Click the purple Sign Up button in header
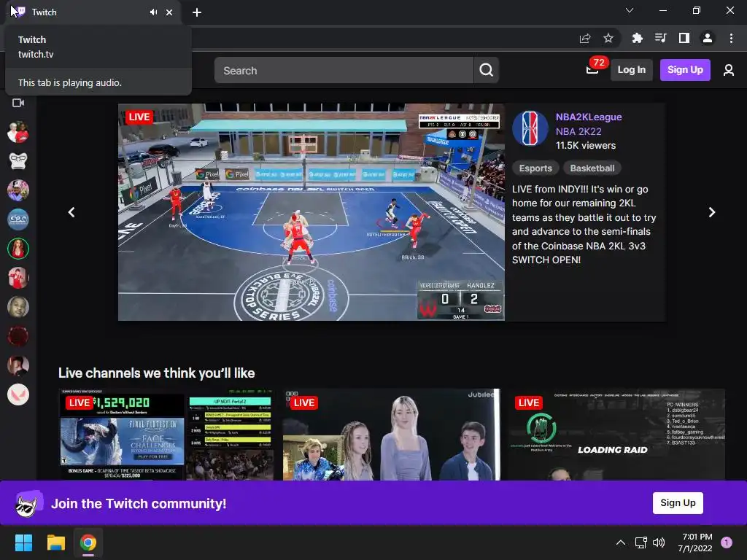This screenshot has width=747, height=560. pyautogui.click(x=685, y=70)
